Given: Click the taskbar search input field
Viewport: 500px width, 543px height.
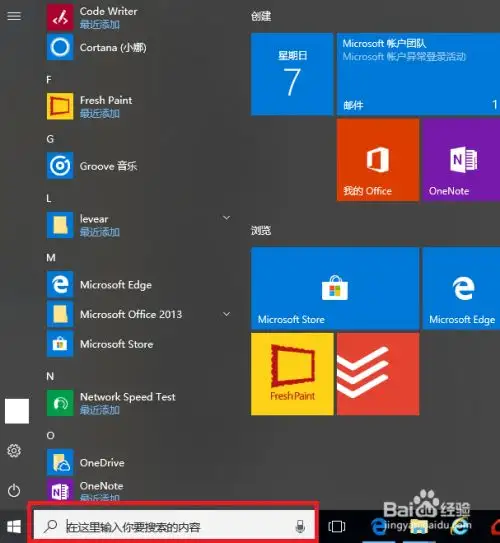Looking at the screenshot, I should click(174, 527).
